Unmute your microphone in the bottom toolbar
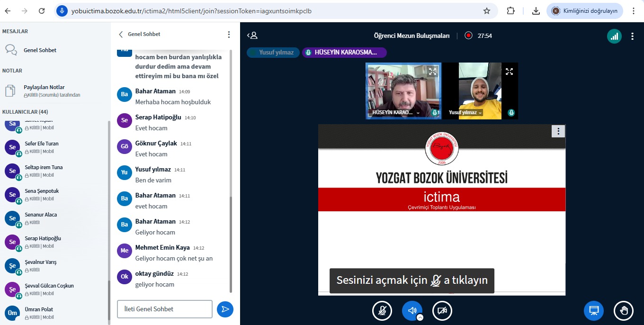The width and height of the screenshot is (644, 325). [x=382, y=311]
